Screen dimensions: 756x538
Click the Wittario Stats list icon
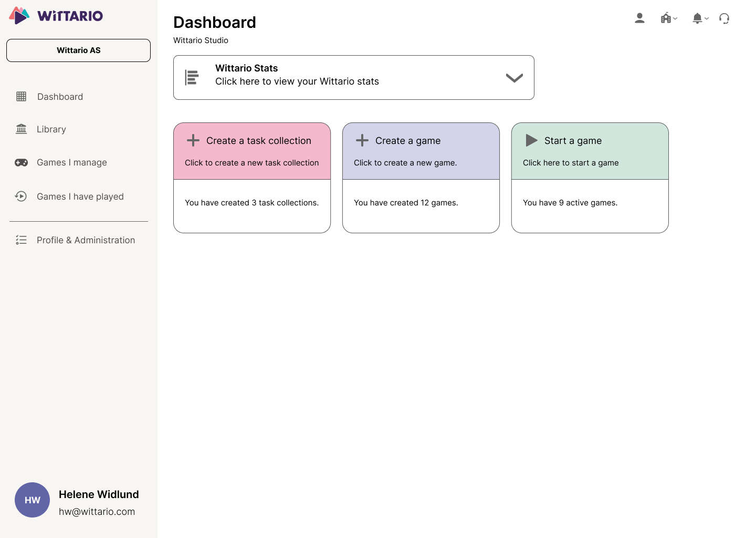[x=192, y=77]
